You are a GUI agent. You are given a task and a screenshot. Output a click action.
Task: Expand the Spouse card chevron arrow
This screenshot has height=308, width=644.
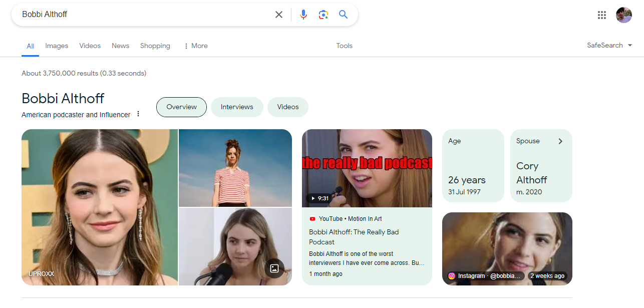point(560,141)
